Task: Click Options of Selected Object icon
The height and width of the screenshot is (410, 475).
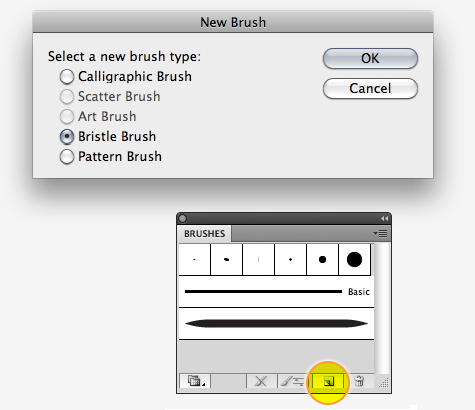Action: pos(293,381)
